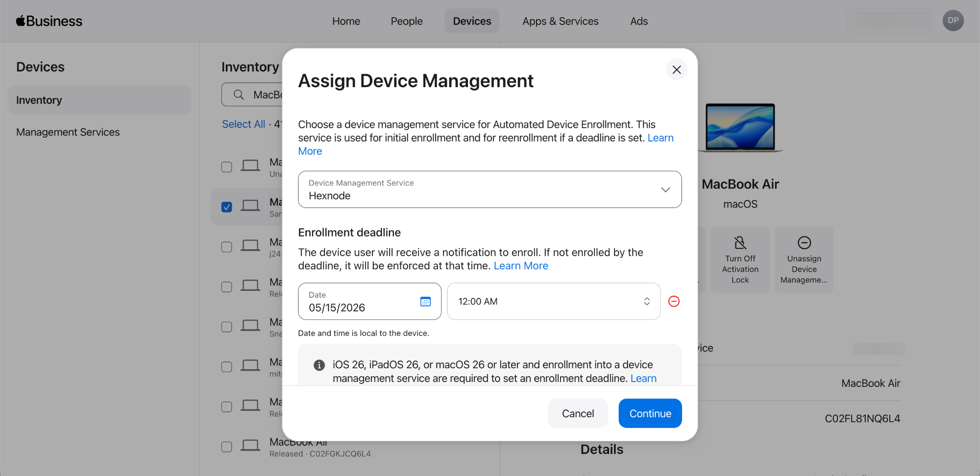Click the laptop icon of Released C02FGKJCQ6L4 row
The image size is (980, 476).
coord(250,446)
